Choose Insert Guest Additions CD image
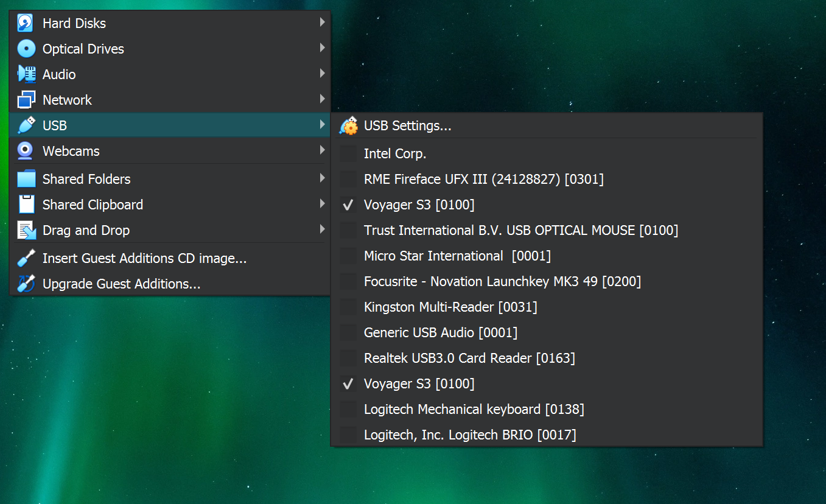 click(144, 258)
